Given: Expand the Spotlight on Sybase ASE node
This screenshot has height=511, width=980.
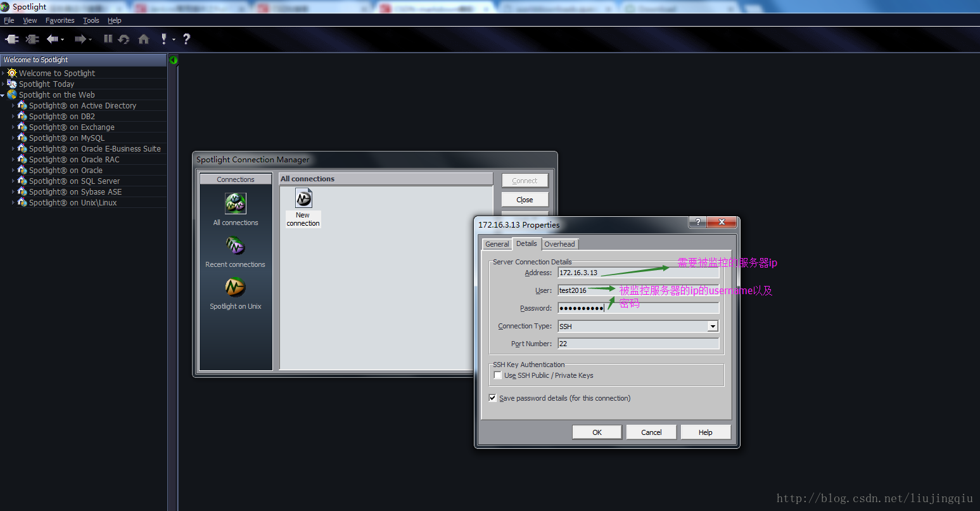Looking at the screenshot, I should pos(13,192).
